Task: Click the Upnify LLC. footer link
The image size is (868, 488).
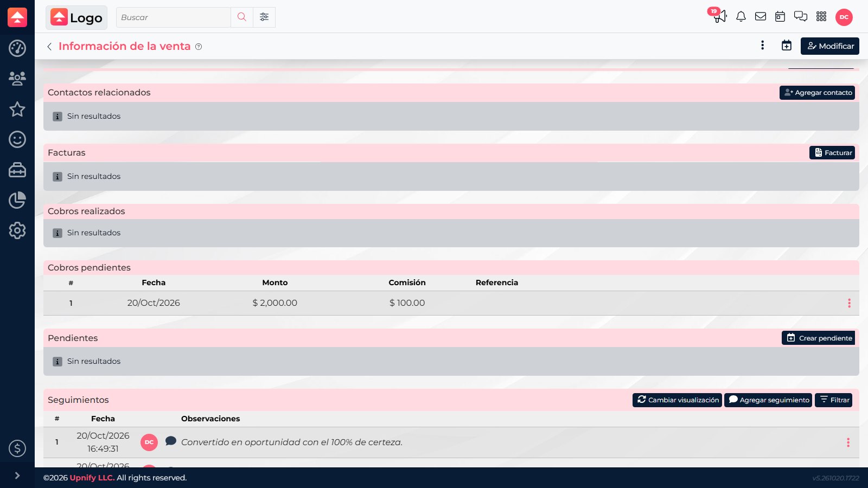Action: pyautogui.click(x=92, y=478)
